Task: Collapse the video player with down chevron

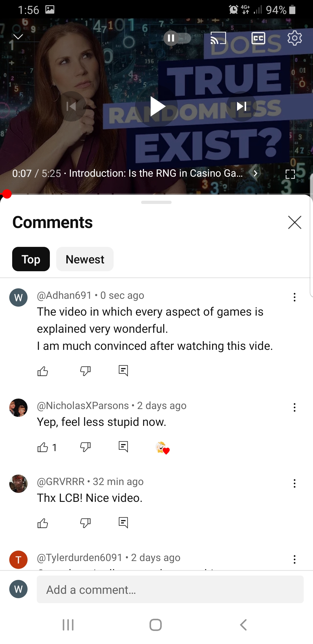Action: (x=18, y=37)
